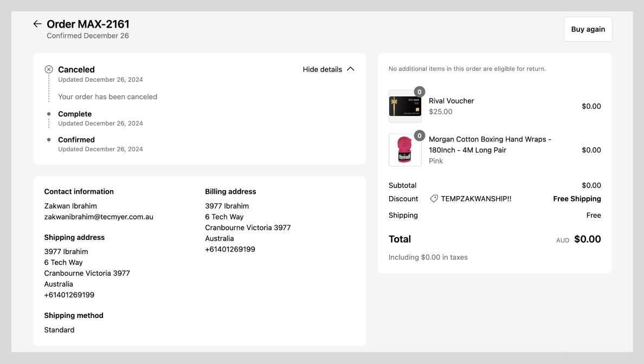This screenshot has height=364, width=644.
Task: Select the Confirmed timeline status bullet
Action: (x=49, y=140)
